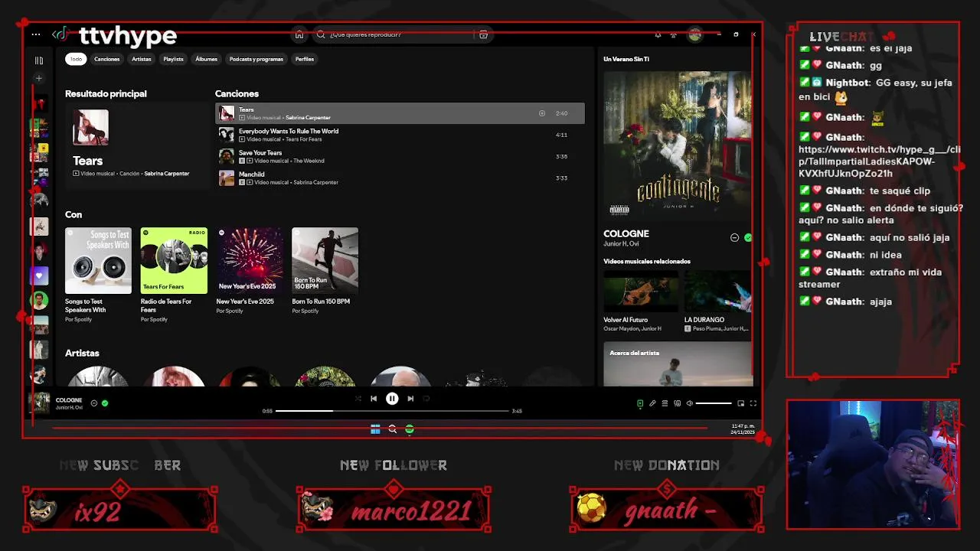The height and width of the screenshot is (551, 980).
Task: Enter full screen player mode
Action: point(753,403)
